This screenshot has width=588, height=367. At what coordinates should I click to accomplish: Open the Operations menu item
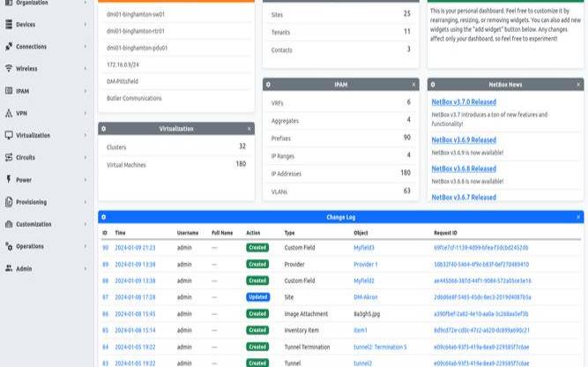tap(29, 246)
